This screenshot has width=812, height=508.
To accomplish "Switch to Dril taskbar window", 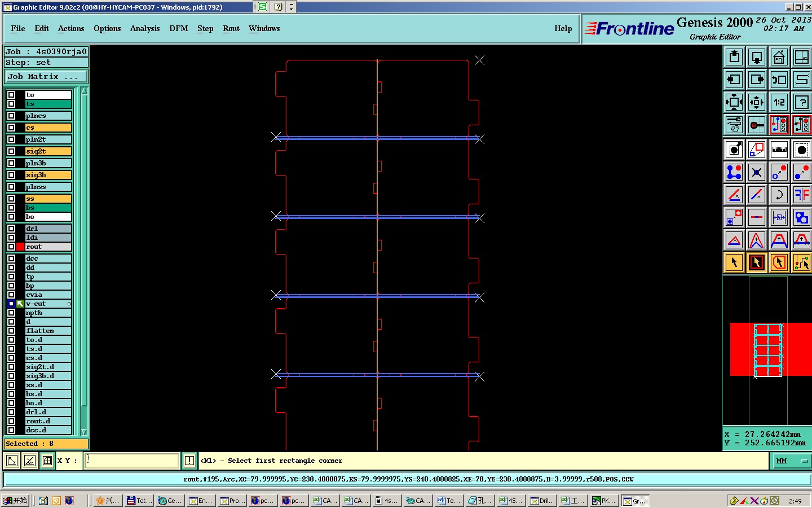I will coord(543,501).
